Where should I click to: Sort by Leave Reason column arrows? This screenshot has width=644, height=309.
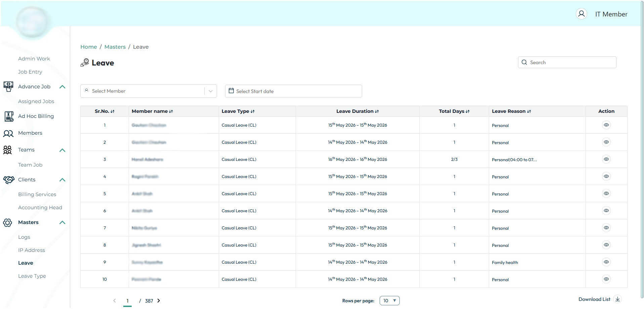[x=529, y=112]
